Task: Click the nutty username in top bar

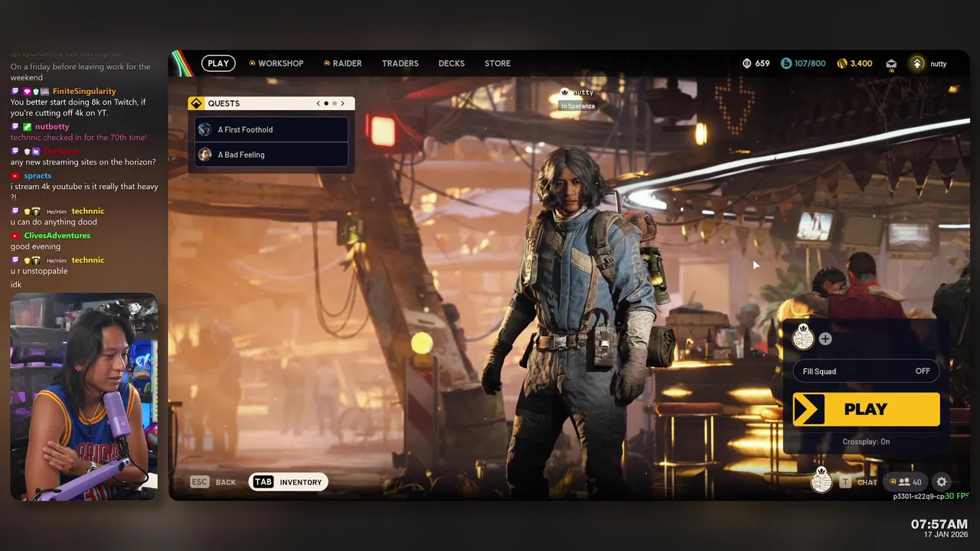Action: (x=939, y=64)
